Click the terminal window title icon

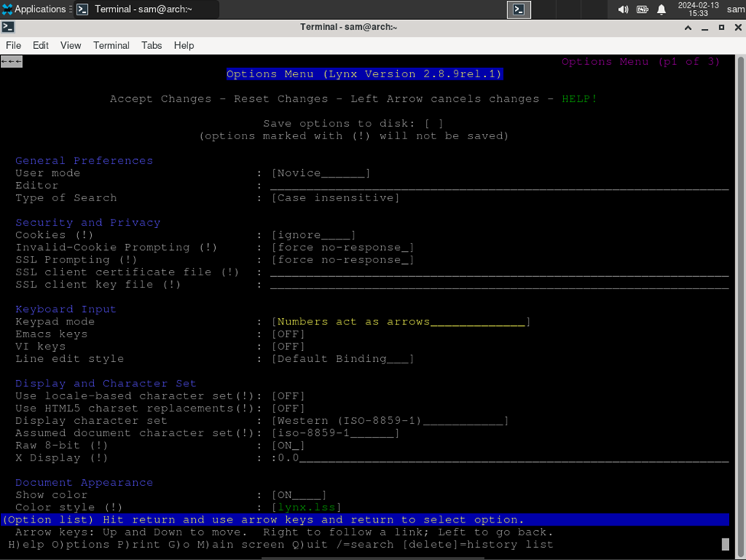pyautogui.click(x=8, y=27)
